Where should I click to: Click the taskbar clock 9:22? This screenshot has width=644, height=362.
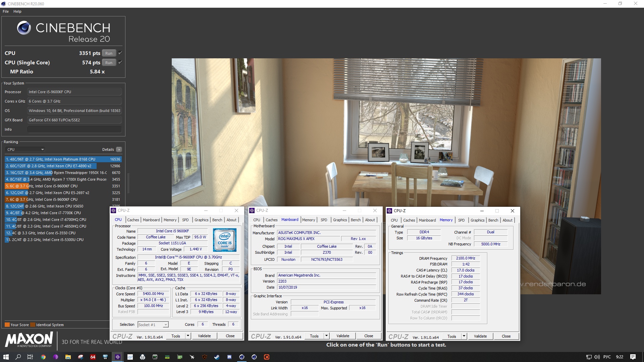tap(620, 357)
